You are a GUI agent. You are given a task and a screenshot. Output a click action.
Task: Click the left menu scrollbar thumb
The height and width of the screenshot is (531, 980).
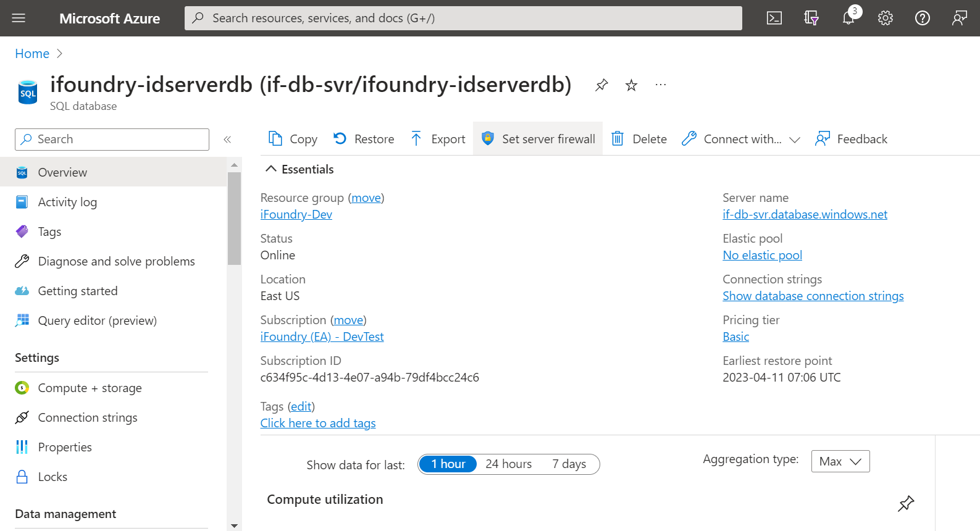(x=234, y=219)
